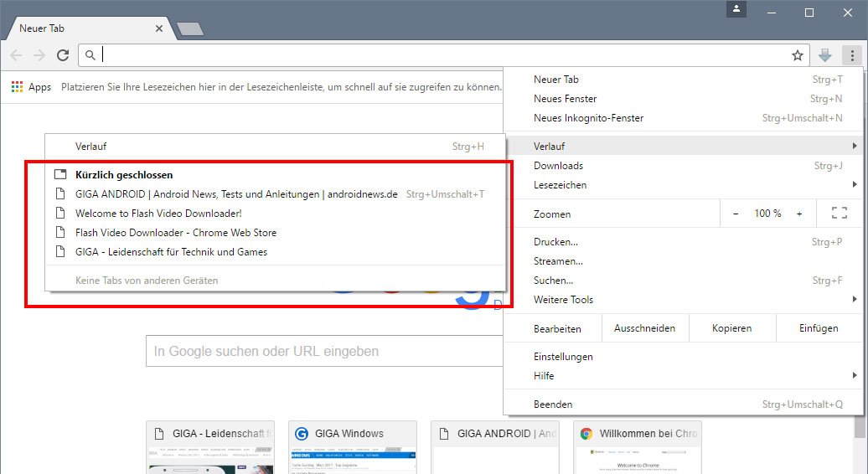Expand the Weitere Tools submenu
Image resolution: width=868 pixels, height=474 pixels.
683,300
